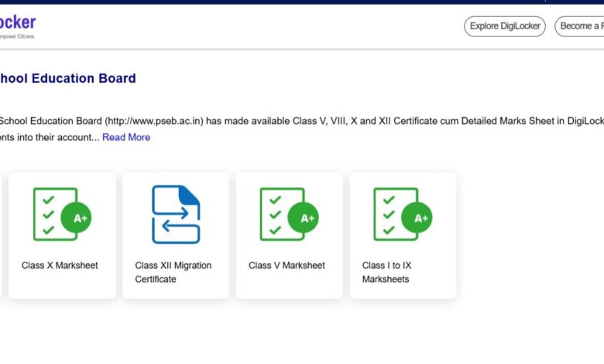Click the Explore DigiLocker button

tap(505, 26)
